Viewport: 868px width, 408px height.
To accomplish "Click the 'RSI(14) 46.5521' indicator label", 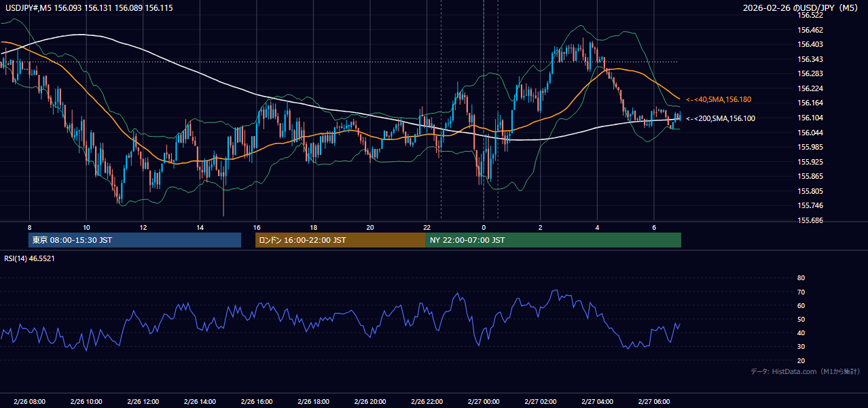I will pos(28,258).
